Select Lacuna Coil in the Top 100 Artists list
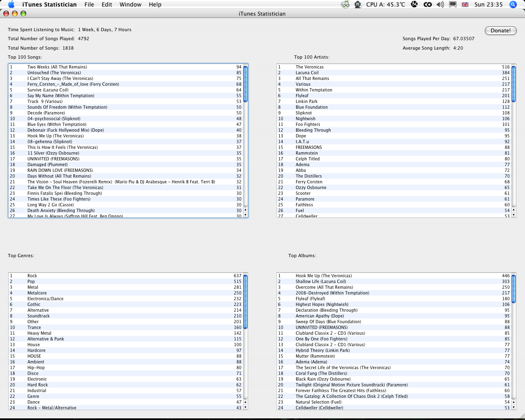This screenshot has width=525, height=420. (x=394, y=73)
